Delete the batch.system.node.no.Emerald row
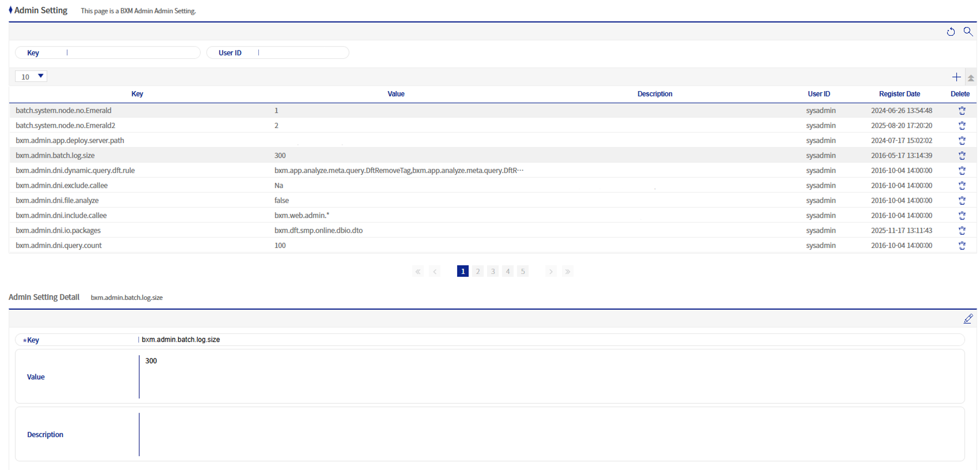This screenshot has width=980, height=470. click(x=962, y=111)
